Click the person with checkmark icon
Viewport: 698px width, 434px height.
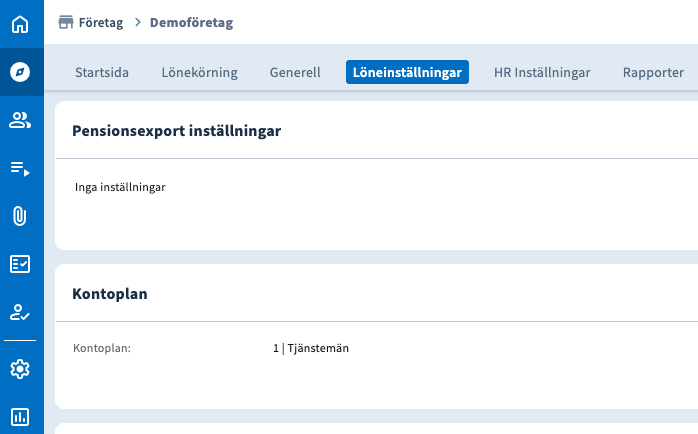pyautogui.click(x=20, y=313)
